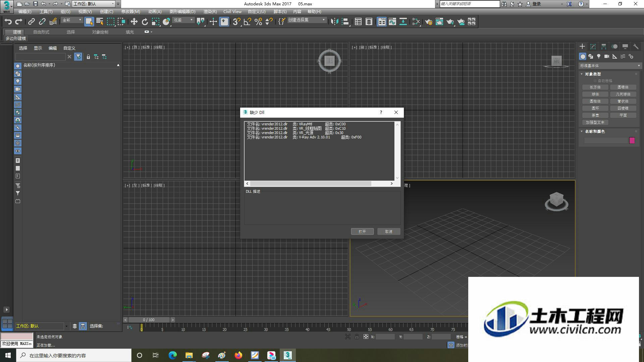Screen dimensions: 644x362
Task: Choose the Select Object tool
Action: [89, 22]
